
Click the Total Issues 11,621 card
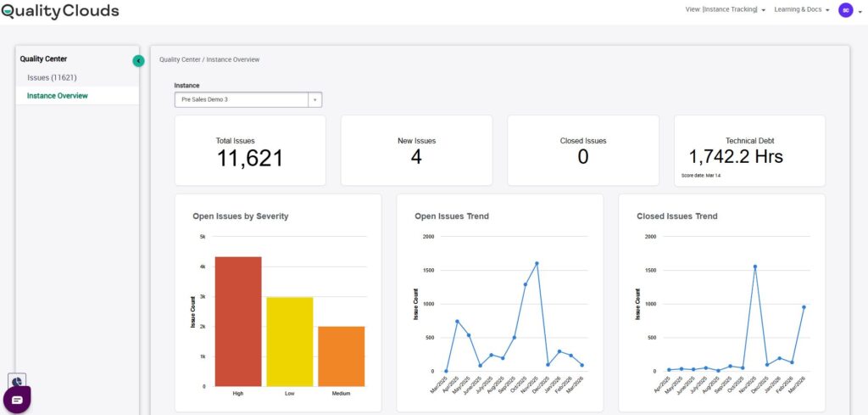pos(250,150)
